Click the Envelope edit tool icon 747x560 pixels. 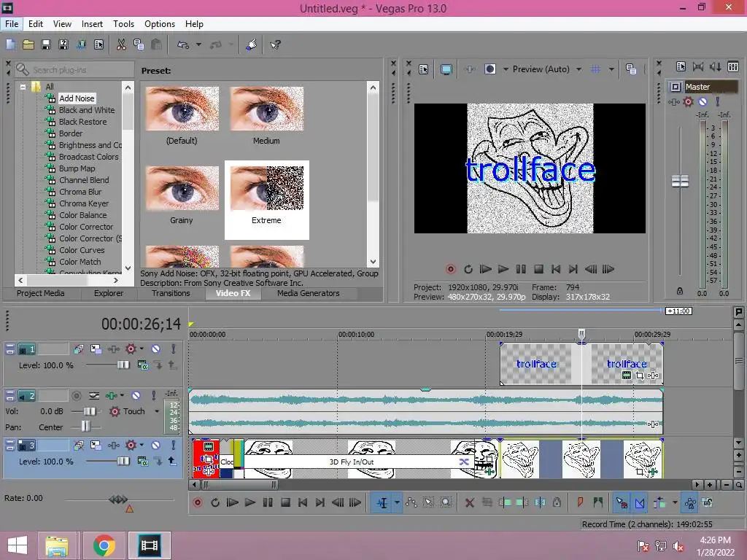pyautogui.click(x=411, y=502)
